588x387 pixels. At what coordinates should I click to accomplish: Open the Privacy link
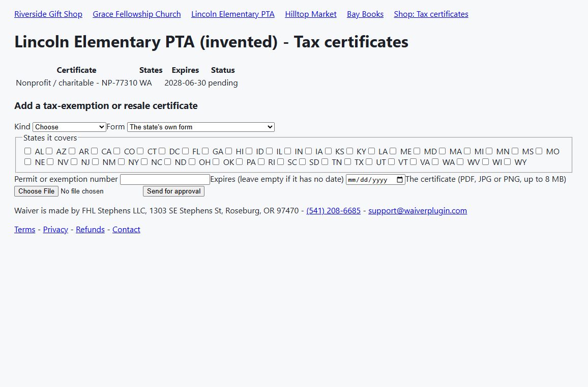click(x=55, y=229)
